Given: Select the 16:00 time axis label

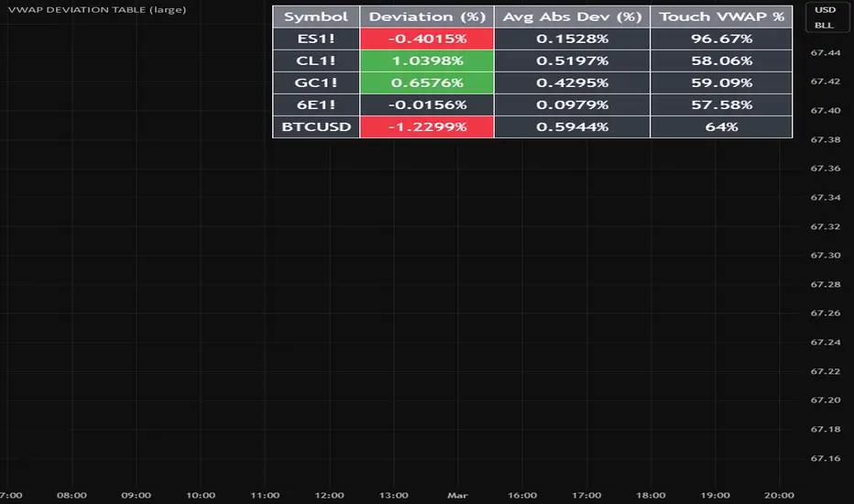Looking at the screenshot, I should [521, 495].
